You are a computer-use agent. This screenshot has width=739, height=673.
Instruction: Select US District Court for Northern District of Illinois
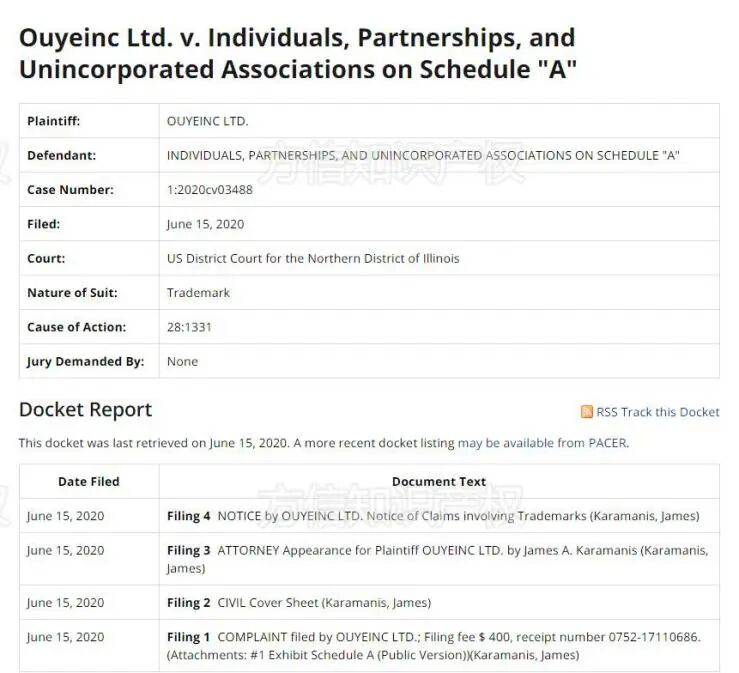[313, 259]
